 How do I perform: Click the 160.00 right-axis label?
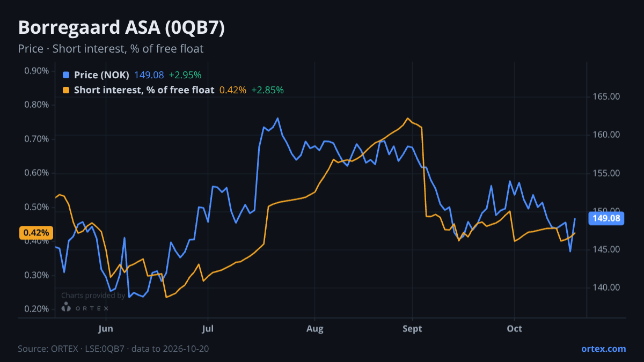coord(606,135)
